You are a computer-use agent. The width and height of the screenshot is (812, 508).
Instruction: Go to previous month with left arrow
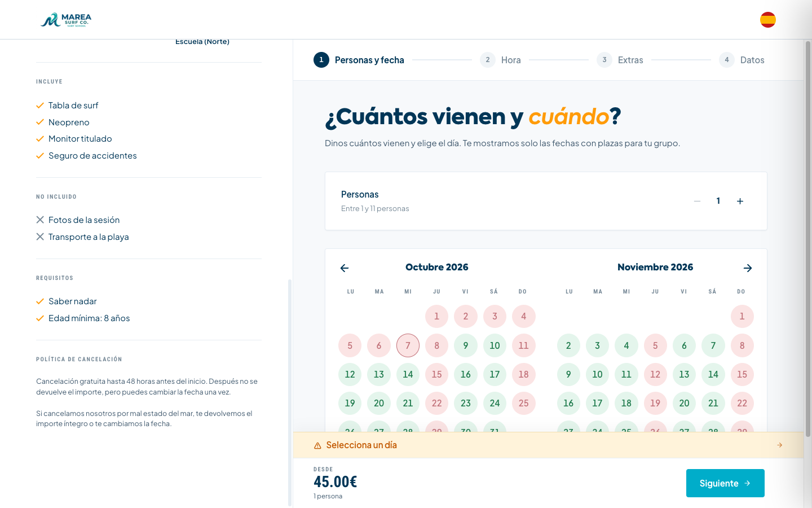(x=345, y=268)
